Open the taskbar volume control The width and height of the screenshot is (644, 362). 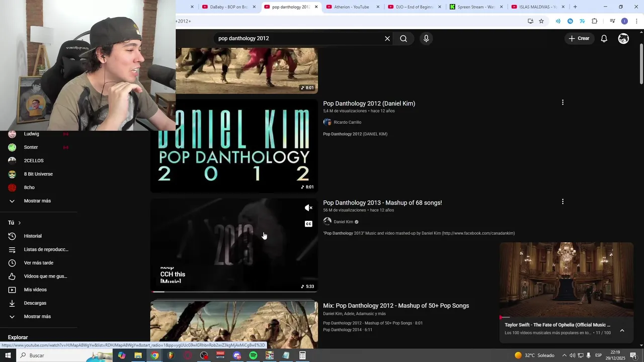(572, 355)
